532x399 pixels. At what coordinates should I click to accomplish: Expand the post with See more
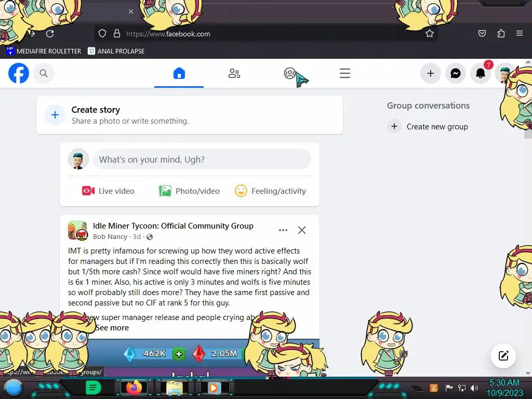point(112,328)
